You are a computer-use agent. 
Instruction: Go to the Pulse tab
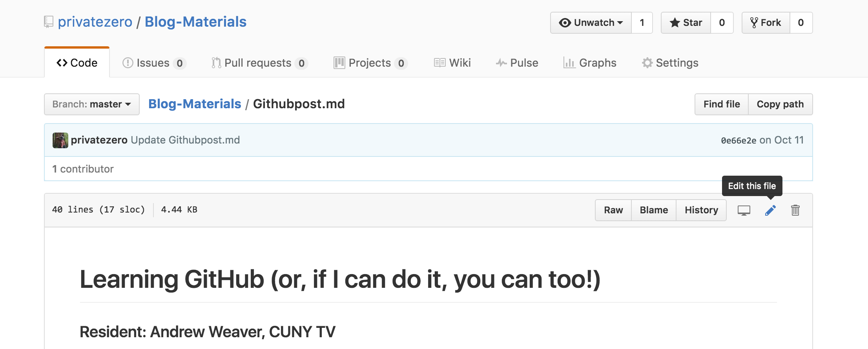point(517,63)
